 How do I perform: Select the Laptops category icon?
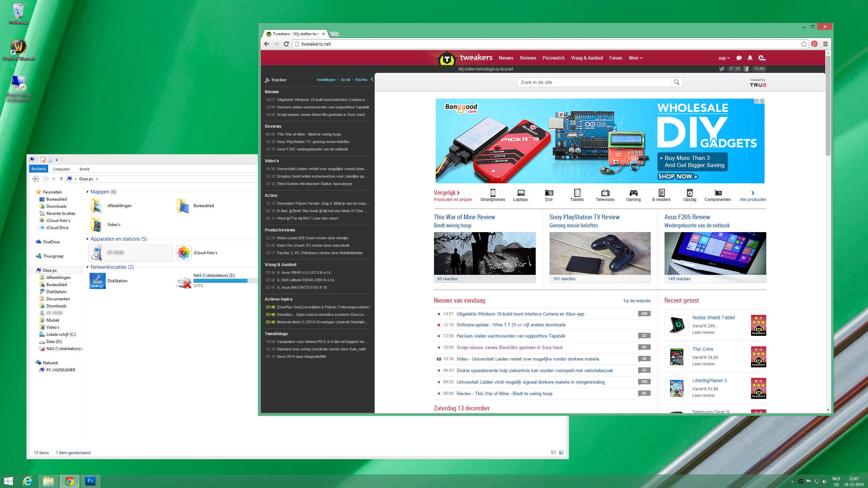(521, 193)
